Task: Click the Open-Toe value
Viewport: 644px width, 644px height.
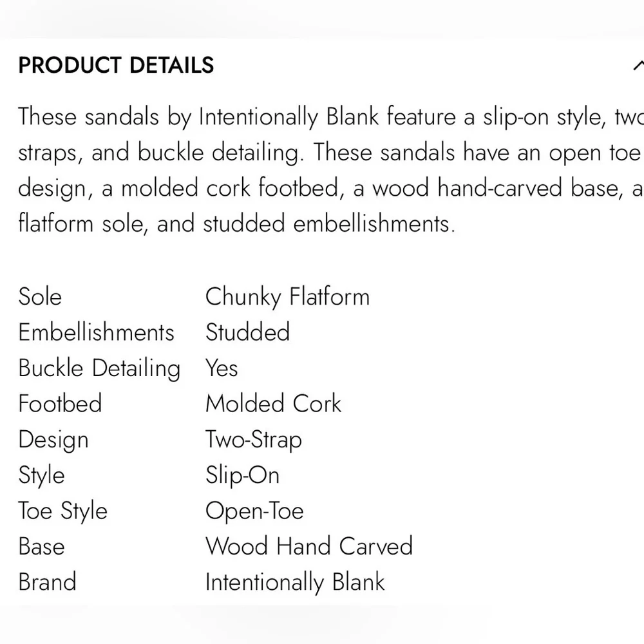Action: [x=254, y=511]
